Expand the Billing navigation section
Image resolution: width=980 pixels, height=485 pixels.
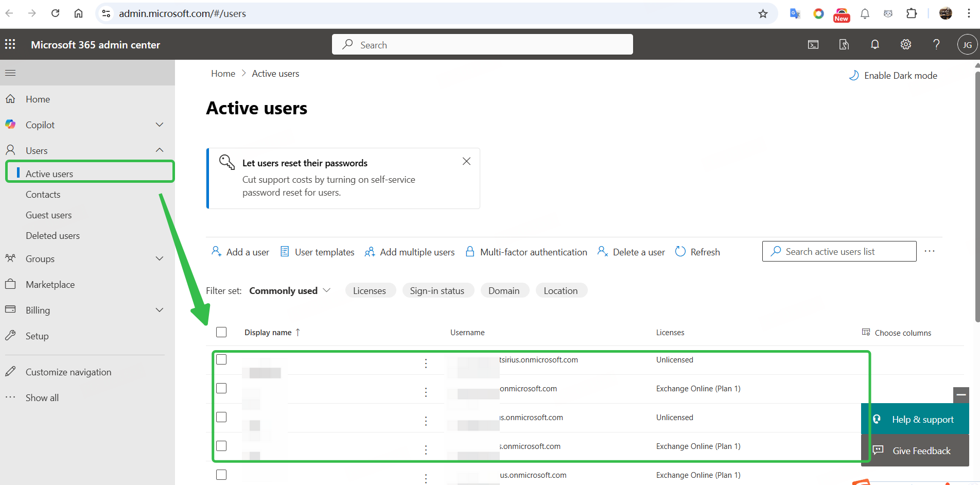tap(160, 310)
